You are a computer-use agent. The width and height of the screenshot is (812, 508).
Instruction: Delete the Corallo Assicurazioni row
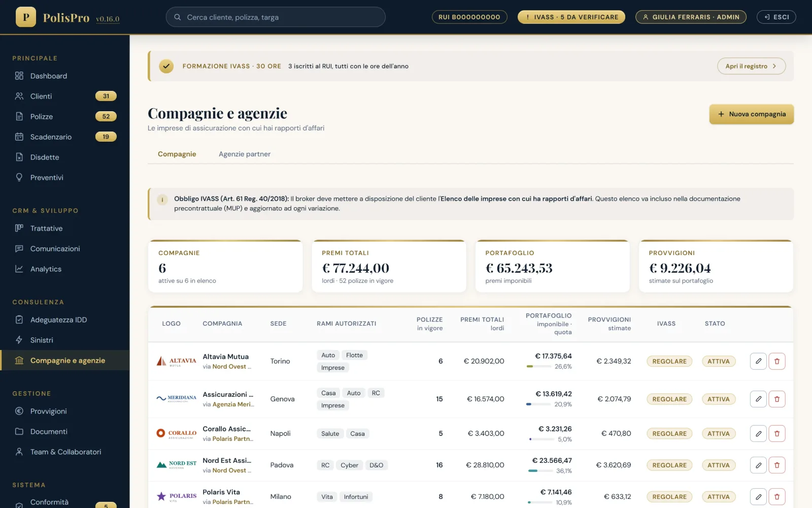click(777, 433)
